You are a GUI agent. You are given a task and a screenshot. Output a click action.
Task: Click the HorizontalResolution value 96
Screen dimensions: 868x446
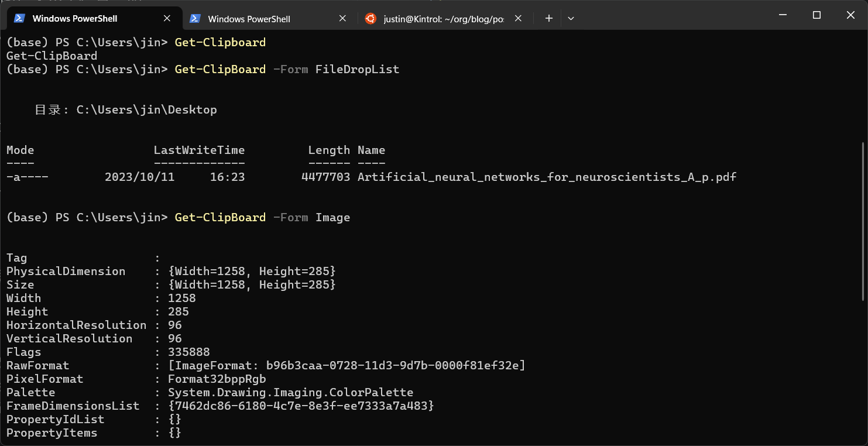click(x=174, y=325)
